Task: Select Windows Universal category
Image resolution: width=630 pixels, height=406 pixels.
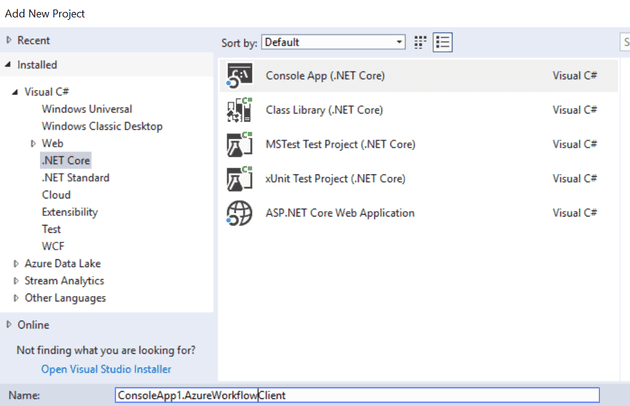Action: click(87, 109)
